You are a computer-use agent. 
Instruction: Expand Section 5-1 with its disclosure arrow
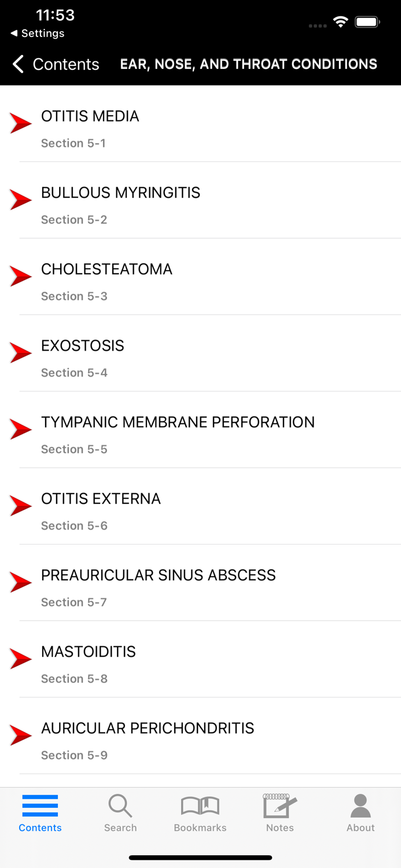pyautogui.click(x=21, y=122)
